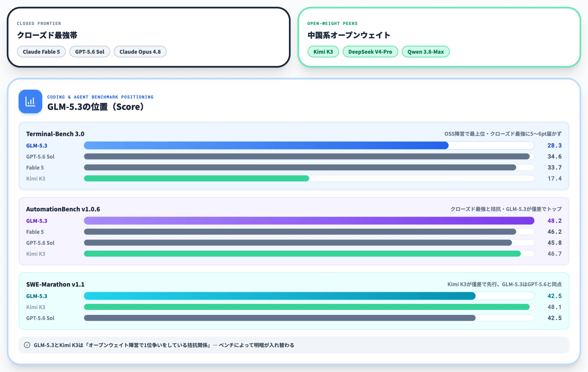This screenshot has width=588, height=372.
Task: Click the OSS陣営で最上位 note in Terminal-Bench
Action: [503, 134]
